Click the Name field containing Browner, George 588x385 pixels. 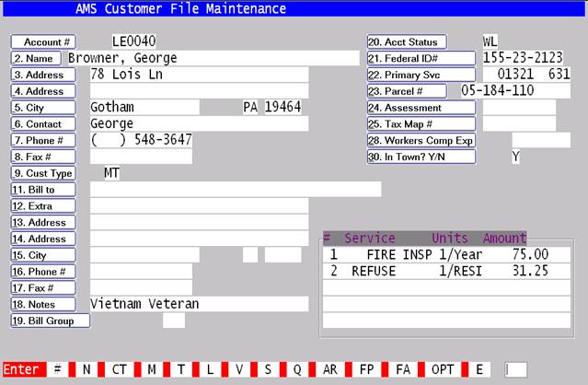pyautogui.click(x=212, y=58)
